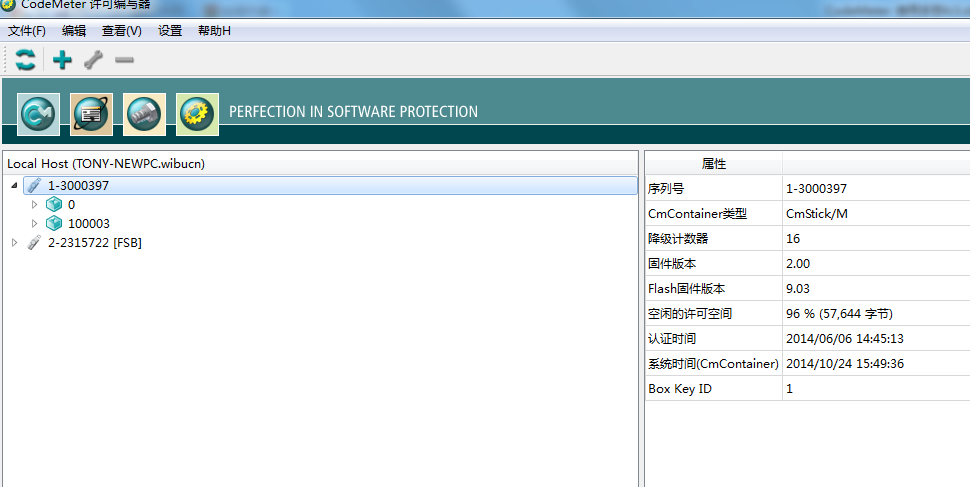Click the Flash固件版本 property label
Image resolution: width=970 pixels, height=487 pixels.
[x=687, y=288]
